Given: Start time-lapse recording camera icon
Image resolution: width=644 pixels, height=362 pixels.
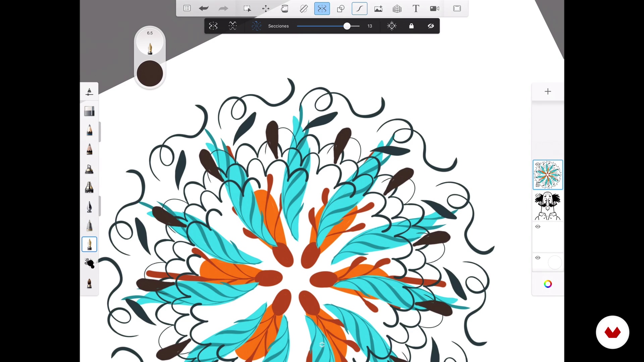Looking at the screenshot, I should coord(435,8).
